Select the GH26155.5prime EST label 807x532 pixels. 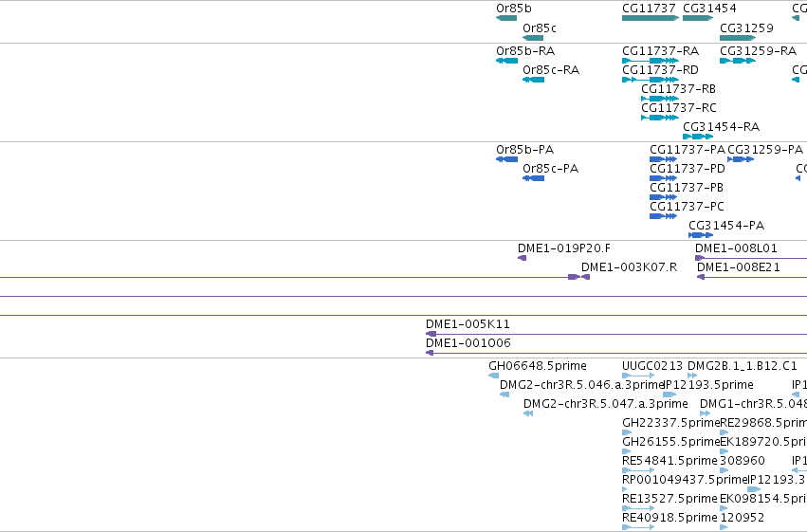(x=671, y=442)
